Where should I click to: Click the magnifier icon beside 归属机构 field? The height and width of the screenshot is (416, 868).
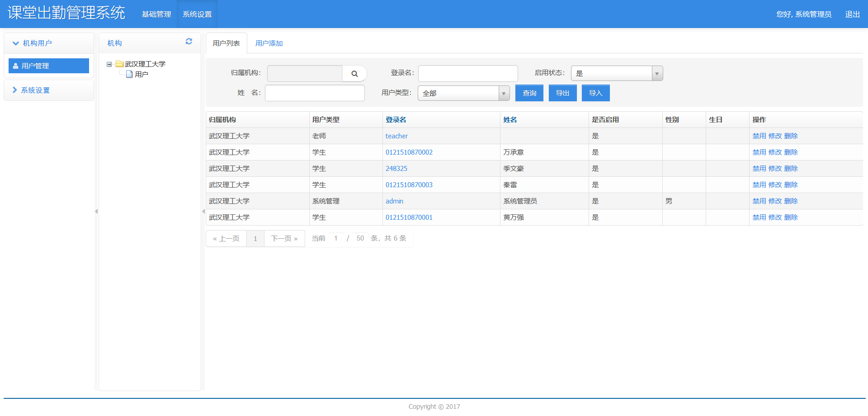point(354,74)
